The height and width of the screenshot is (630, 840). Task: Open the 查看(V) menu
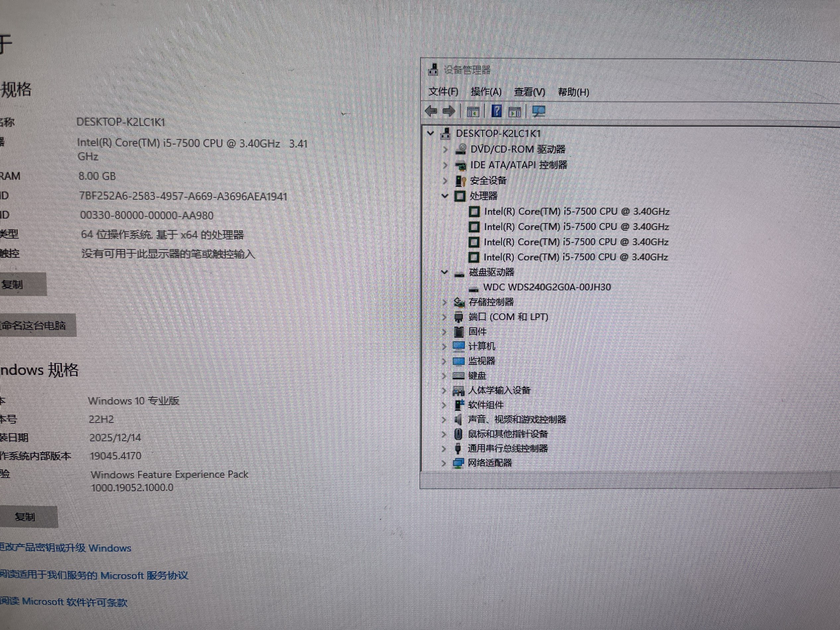pos(529,92)
